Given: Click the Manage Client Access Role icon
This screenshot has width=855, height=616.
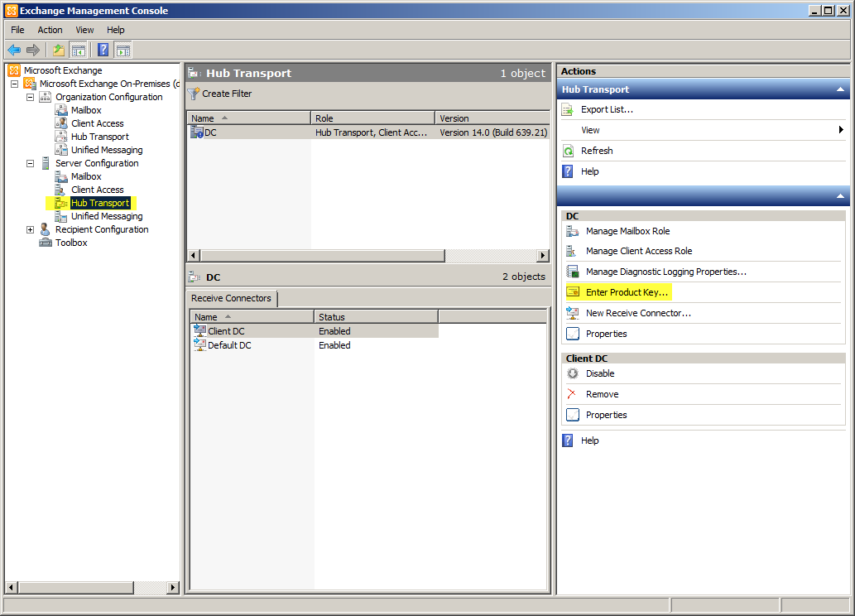Looking at the screenshot, I should coord(571,251).
